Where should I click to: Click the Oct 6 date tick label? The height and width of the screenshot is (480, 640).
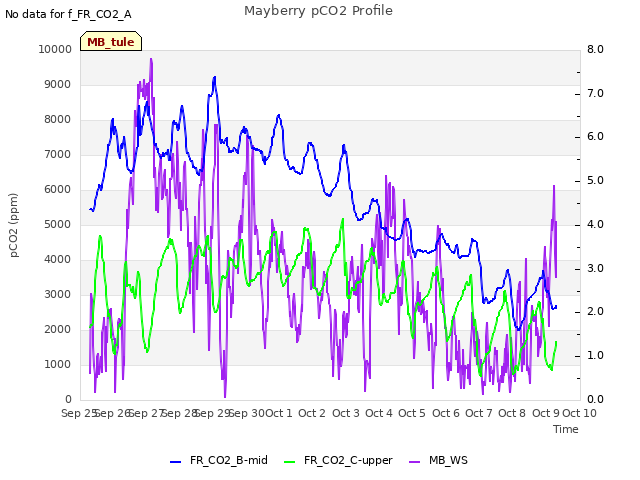[446, 413]
